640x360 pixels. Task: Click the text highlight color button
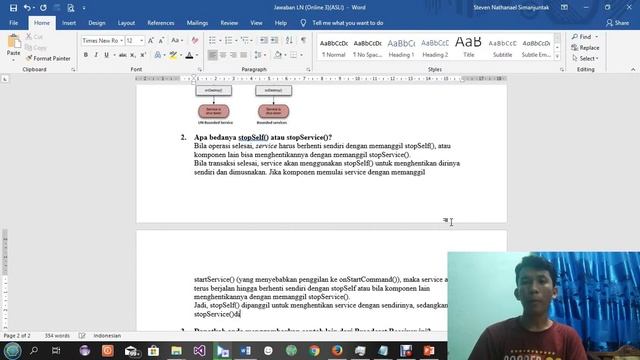(173, 55)
